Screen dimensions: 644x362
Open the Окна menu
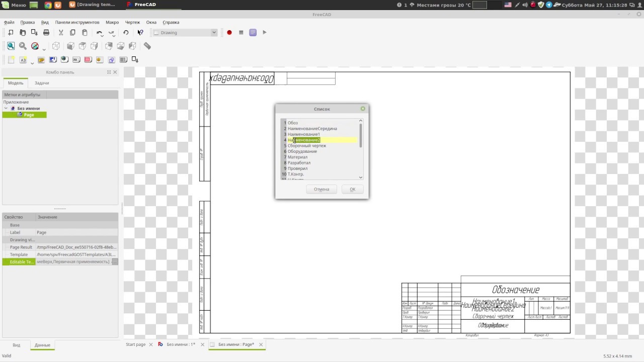151,22
